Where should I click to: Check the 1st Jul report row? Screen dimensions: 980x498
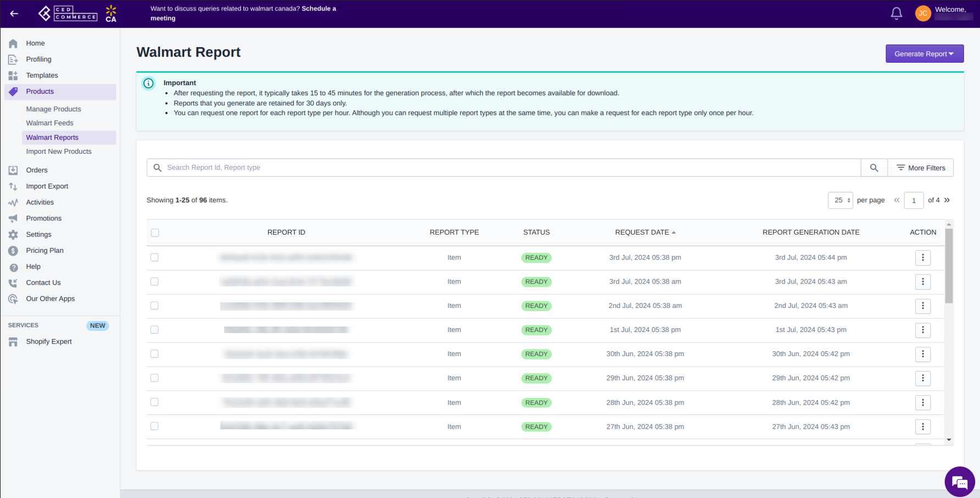pos(154,330)
